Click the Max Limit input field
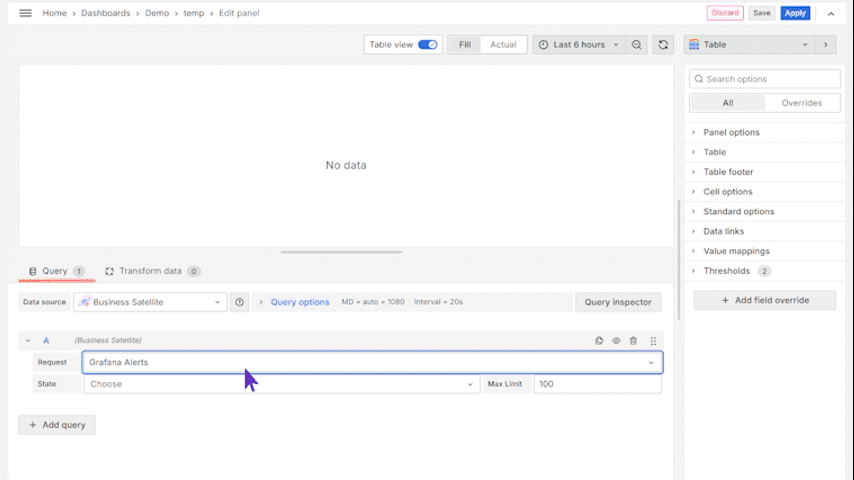This screenshot has width=854, height=480. [597, 384]
